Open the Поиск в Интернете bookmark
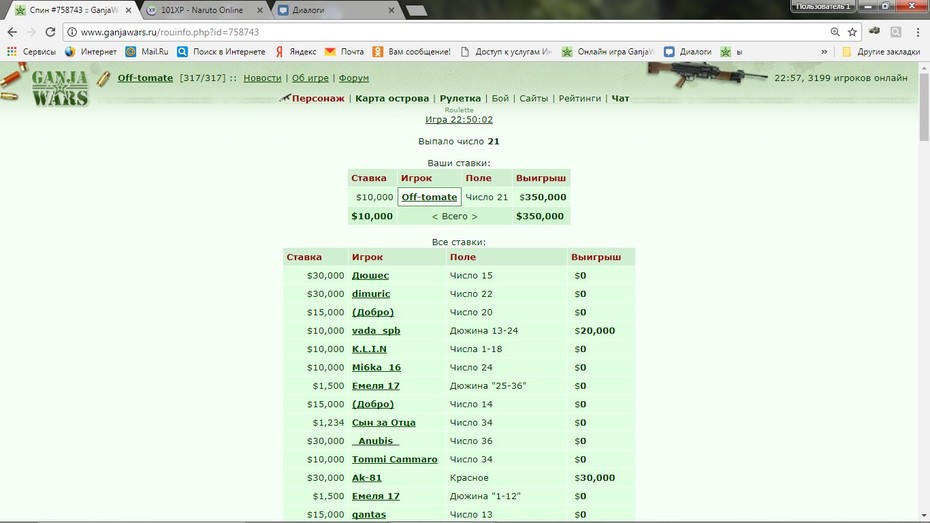This screenshot has height=523, width=930. 221,52
